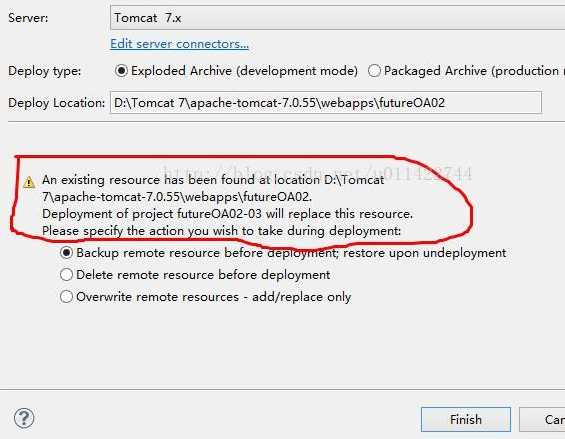Click the Deploy Location: label
This screenshot has height=439, width=565.
point(57,103)
